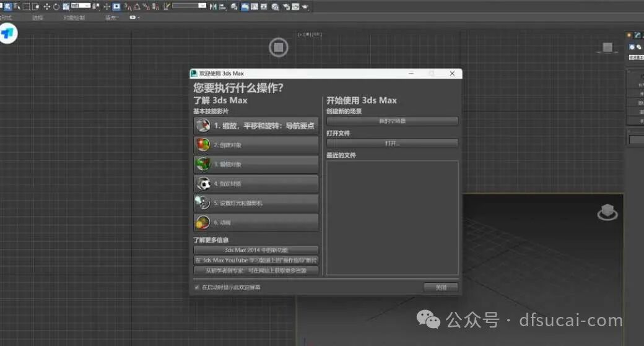Play video 5 设置灯光和摄影机
Viewport: 644px width, 346px height.
(x=256, y=203)
